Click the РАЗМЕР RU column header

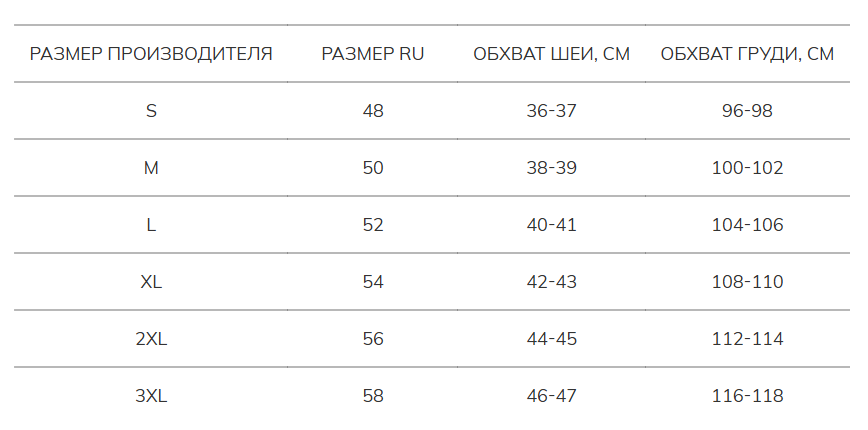(x=373, y=54)
